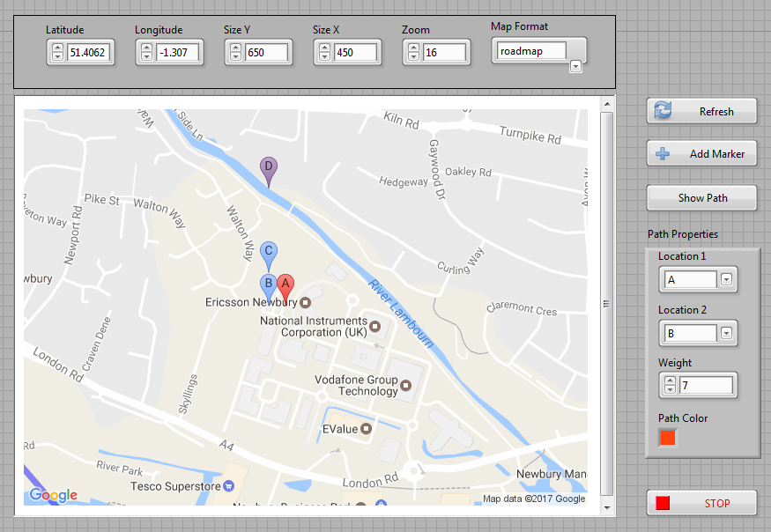Open the Location 2 dropdown arrow

coord(726,333)
